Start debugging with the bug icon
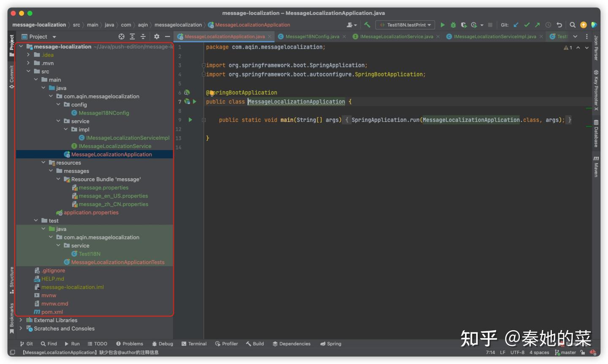Viewport: 608px width, 364px height. point(453,25)
